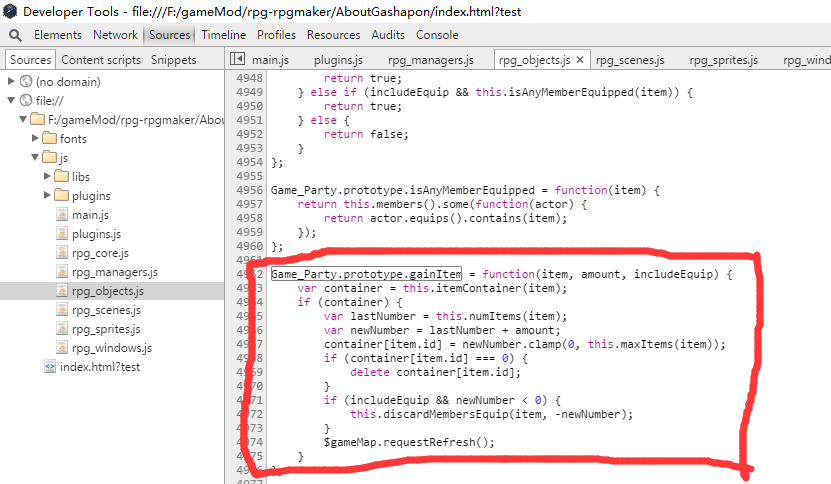Screen dimensions: 831x484
Task: Open the Audits panel
Action: pos(388,35)
